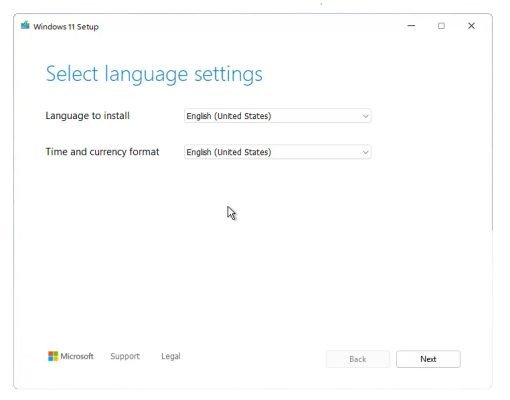Click the disabled Back button

[358, 359]
